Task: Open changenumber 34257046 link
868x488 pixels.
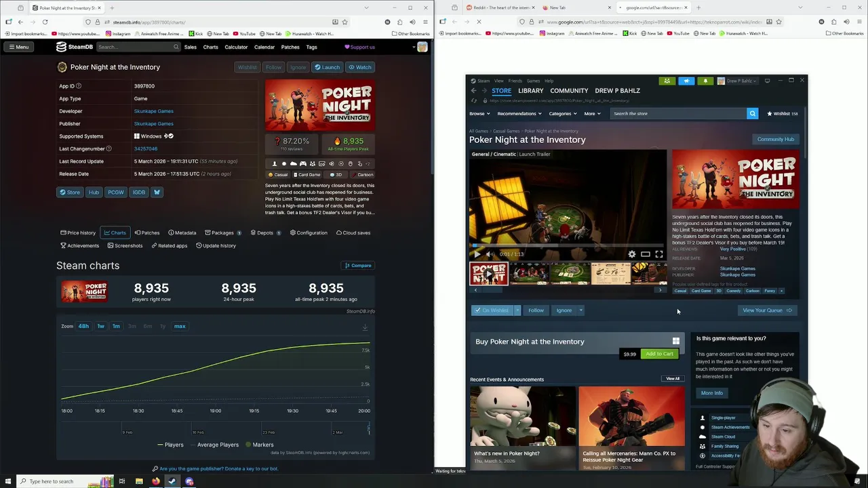Action: click(x=146, y=148)
